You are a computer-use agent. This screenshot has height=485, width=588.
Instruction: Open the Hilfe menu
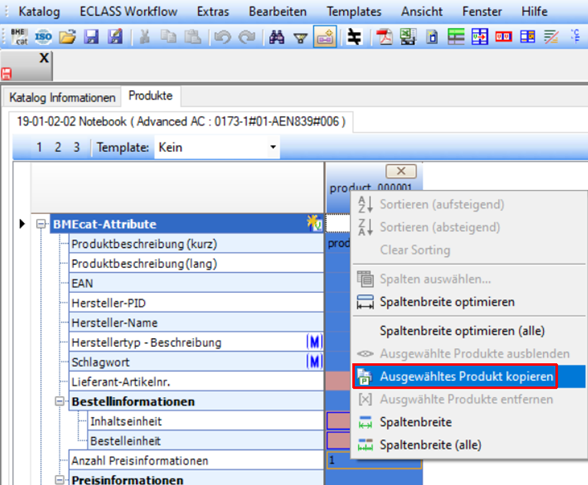(534, 11)
